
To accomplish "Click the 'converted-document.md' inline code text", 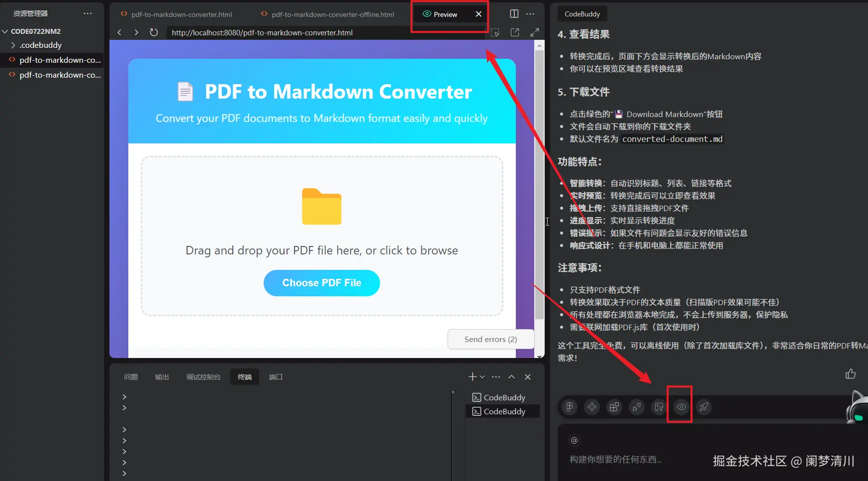I will pyautogui.click(x=672, y=139).
